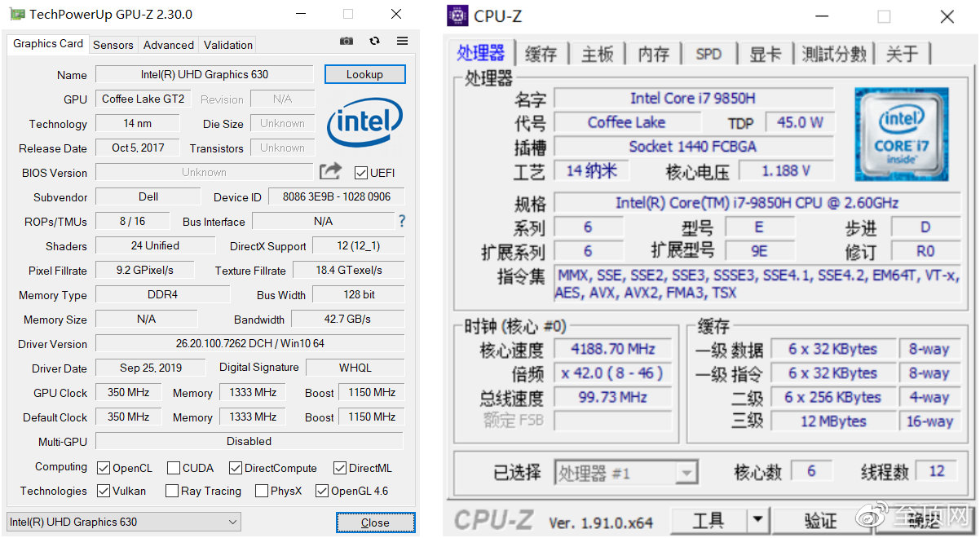Image resolution: width=980 pixels, height=538 pixels.
Task: Click the 42.7 GB/s Bandwidth field
Action: coord(348,319)
